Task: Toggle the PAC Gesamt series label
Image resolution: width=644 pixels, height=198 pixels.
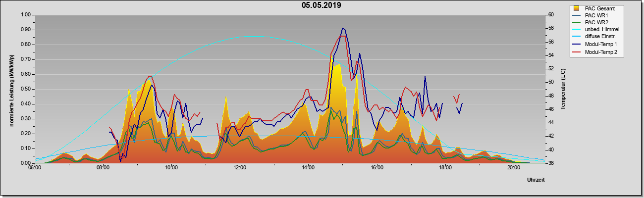Action: tap(600, 8)
